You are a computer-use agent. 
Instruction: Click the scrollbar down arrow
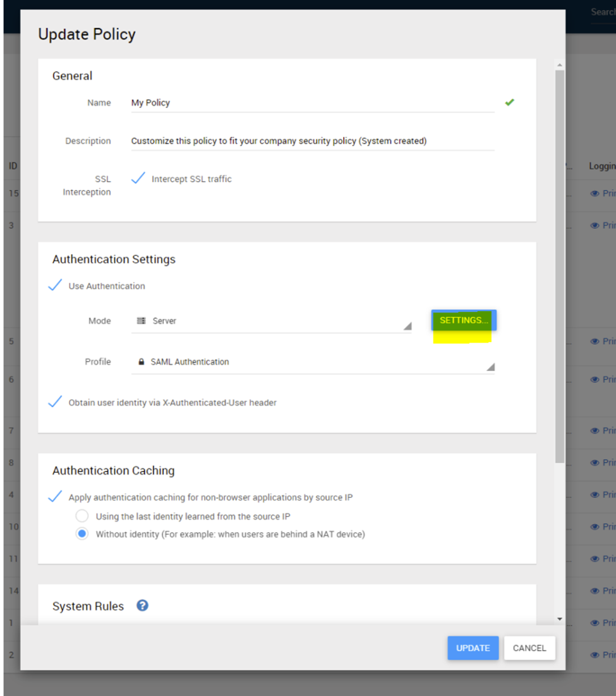point(559,618)
